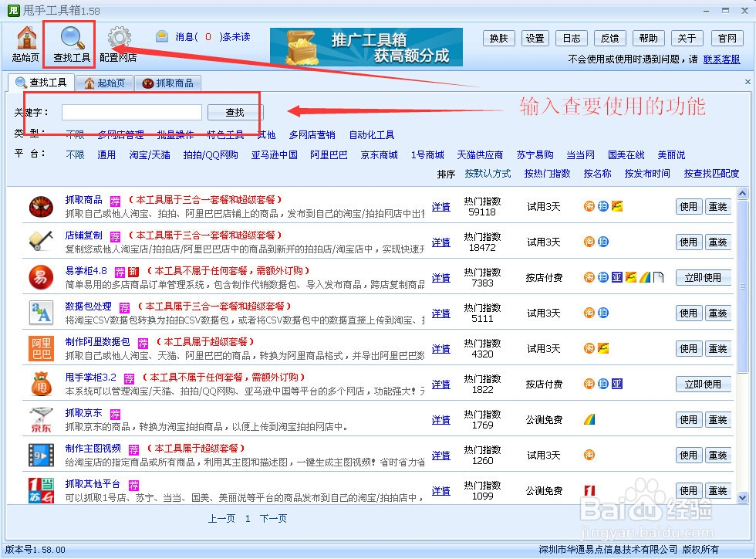The width and height of the screenshot is (756, 559).
Task: Open the 日志 log button
Action: click(572, 38)
